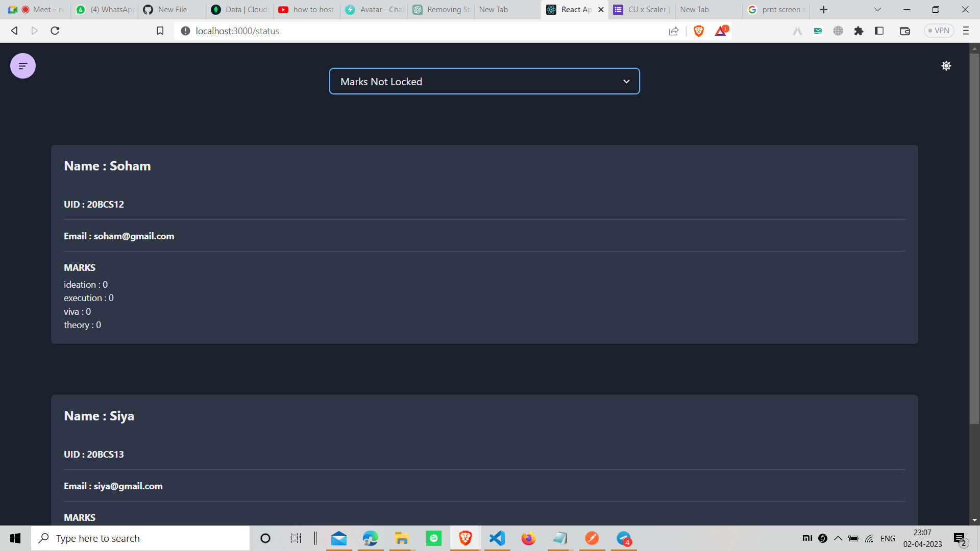Viewport: 980px width, 551px height.
Task: Expand hidden icons in the system tray
Action: 837,538
